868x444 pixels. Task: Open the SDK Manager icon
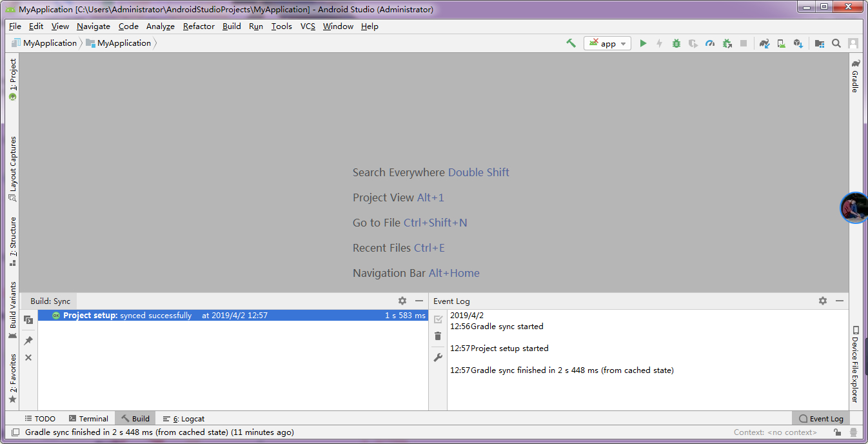(x=798, y=43)
